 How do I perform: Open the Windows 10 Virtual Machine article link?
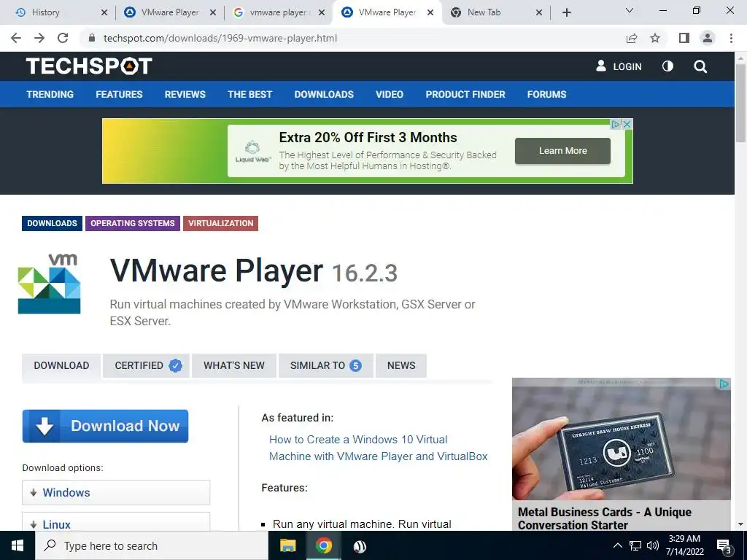click(379, 448)
